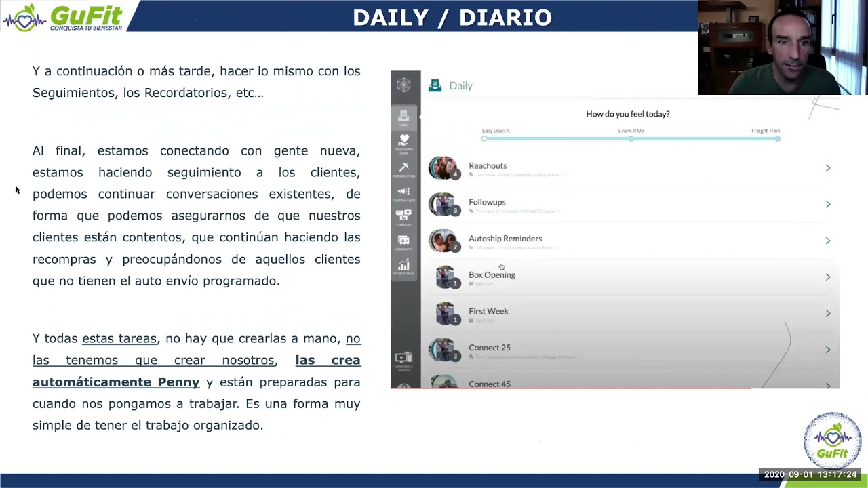Click underlined text 'estas tareas'
This screenshot has height=488, width=868.
pos(119,338)
